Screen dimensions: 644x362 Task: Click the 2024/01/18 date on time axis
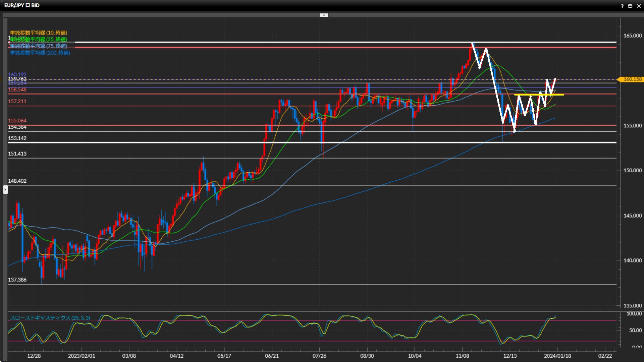557,356
